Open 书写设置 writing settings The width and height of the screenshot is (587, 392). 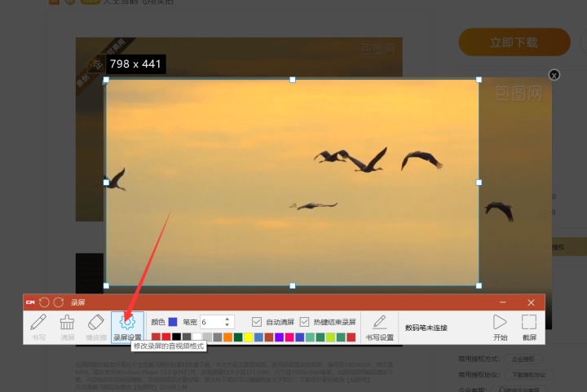click(x=380, y=328)
